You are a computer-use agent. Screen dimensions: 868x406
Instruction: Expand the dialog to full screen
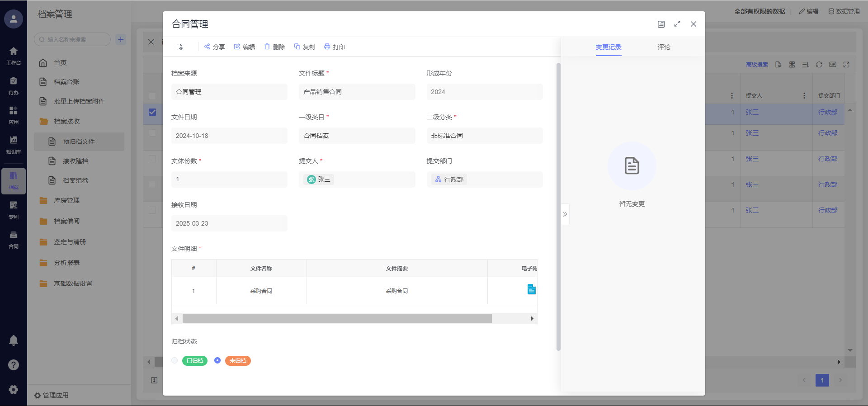pyautogui.click(x=677, y=24)
